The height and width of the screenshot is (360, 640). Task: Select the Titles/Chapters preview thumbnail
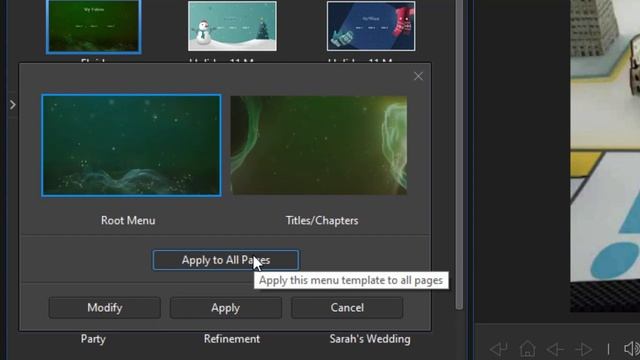coord(319,145)
